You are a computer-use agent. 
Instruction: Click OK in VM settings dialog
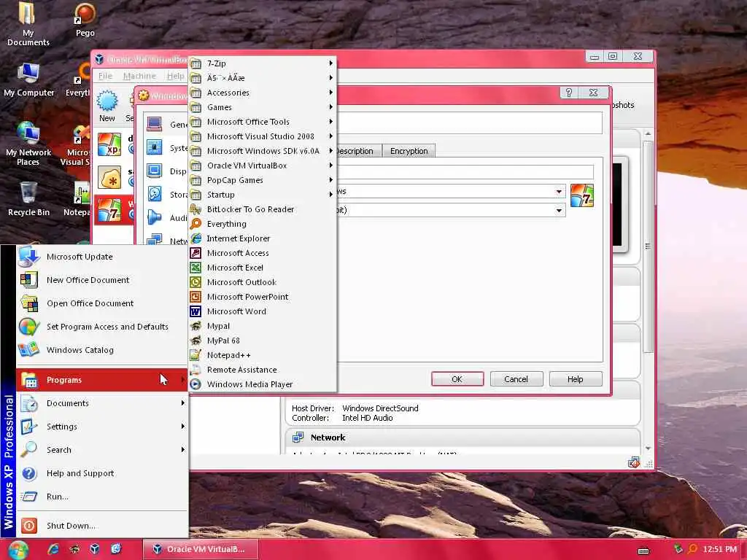[457, 379]
